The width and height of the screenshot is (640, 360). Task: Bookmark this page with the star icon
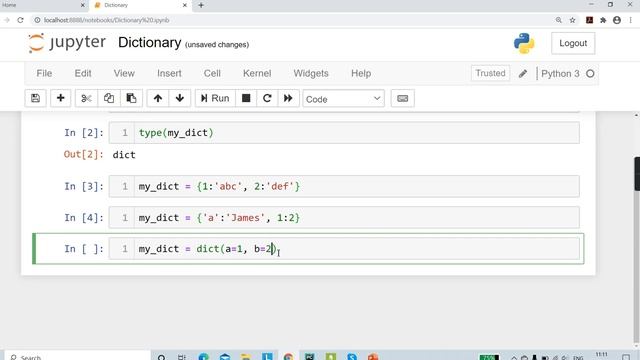[572, 20]
